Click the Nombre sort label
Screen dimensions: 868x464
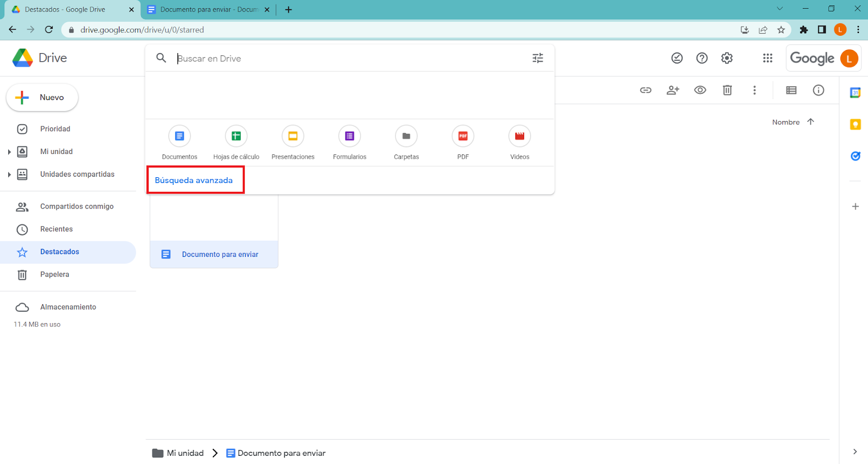[x=786, y=122]
